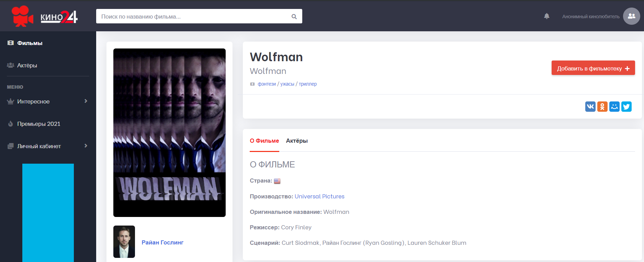Click the screenwriter Lauren Schuker Blum text

tap(437, 243)
